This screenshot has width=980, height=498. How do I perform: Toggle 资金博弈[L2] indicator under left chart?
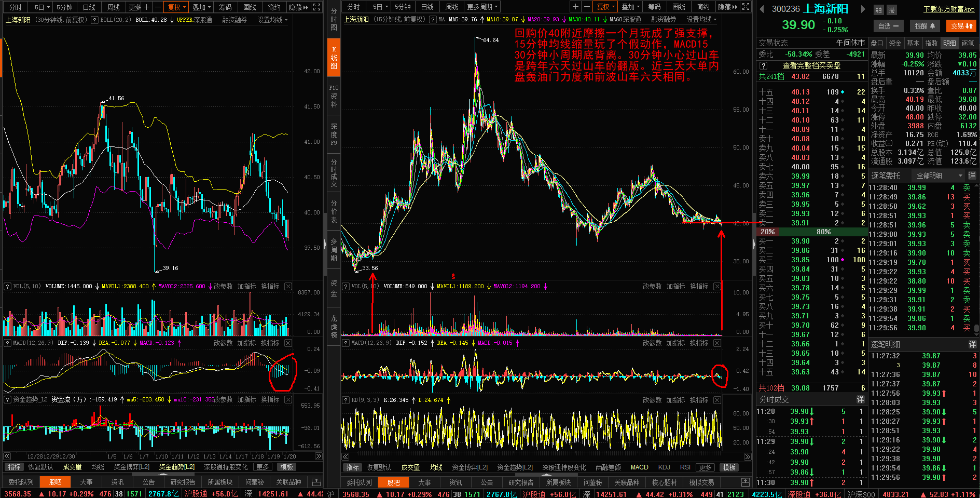point(132,467)
